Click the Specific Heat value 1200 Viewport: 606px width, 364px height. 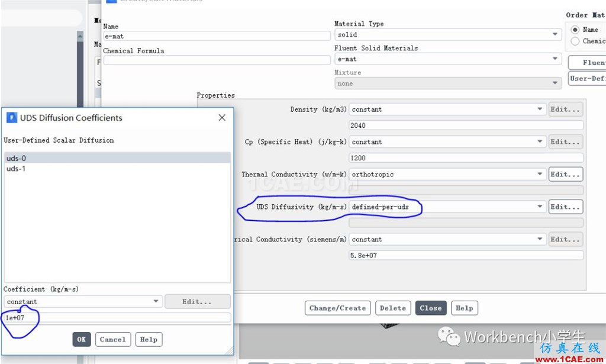click(466, 157)
